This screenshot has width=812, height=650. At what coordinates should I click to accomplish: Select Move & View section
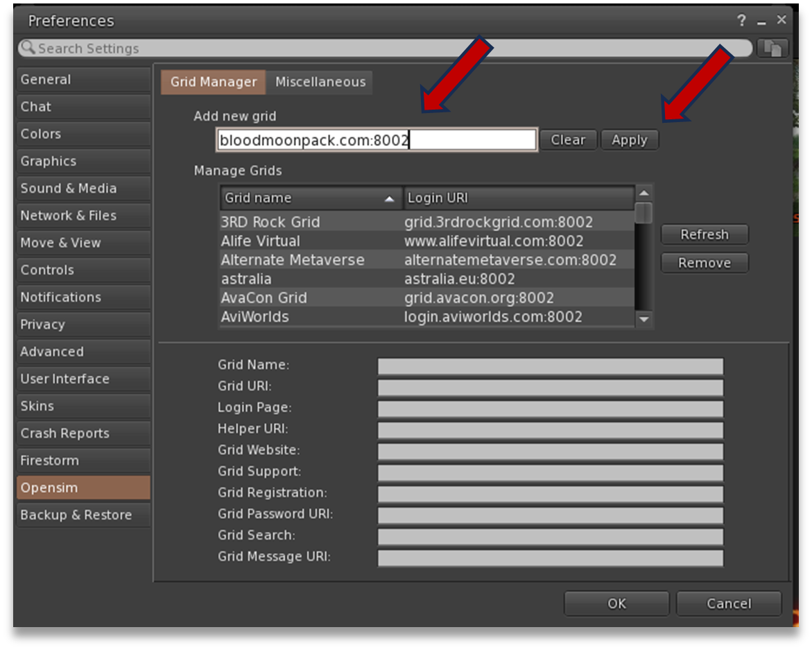(83, 243)
